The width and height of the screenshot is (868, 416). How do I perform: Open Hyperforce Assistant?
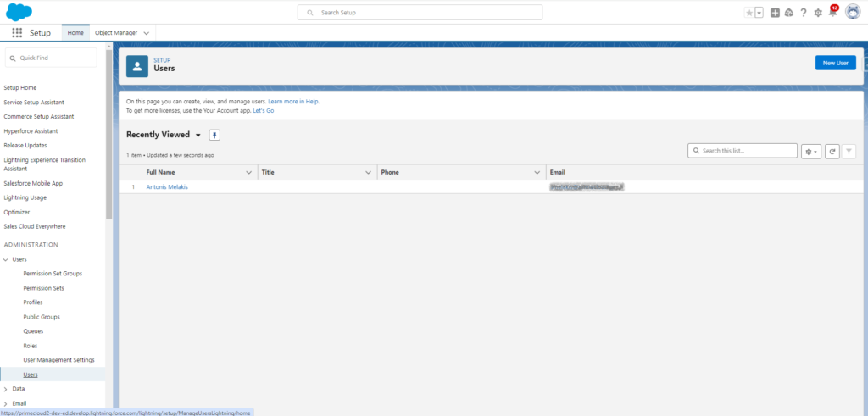tap(31, 131)
